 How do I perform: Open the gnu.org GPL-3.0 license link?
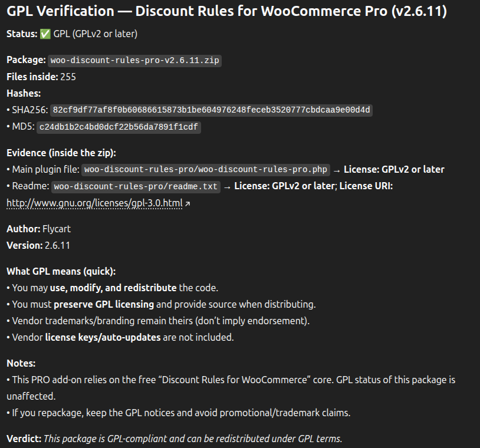pos(94,203)
